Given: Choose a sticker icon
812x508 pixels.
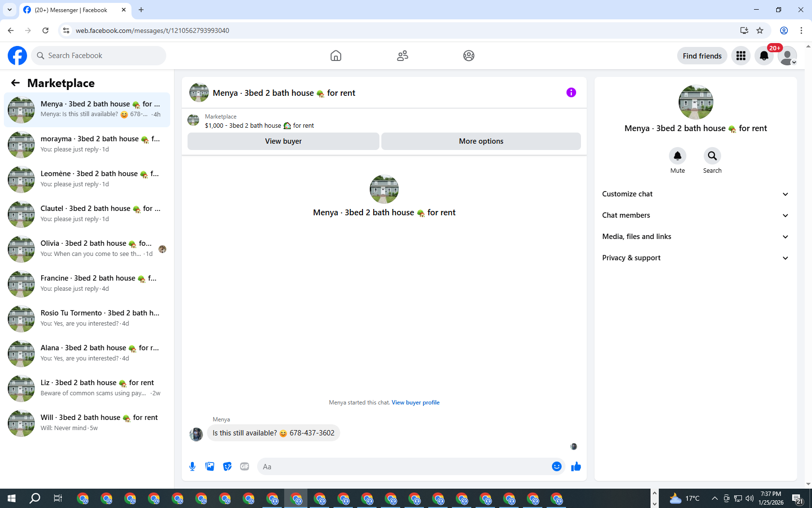Looking at the screenshot, I should pos(227,466).
